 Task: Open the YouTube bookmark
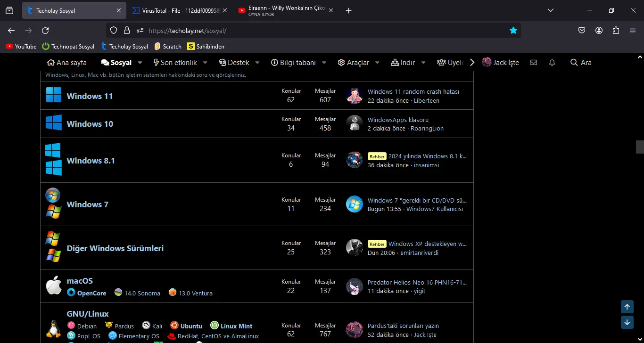click(x=21, y=47)
